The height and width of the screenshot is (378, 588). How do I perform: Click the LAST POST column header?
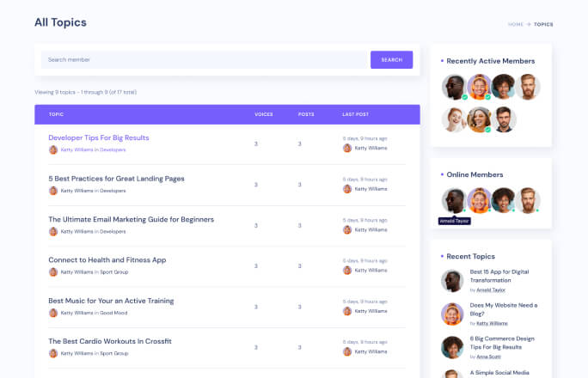point(355,114)
